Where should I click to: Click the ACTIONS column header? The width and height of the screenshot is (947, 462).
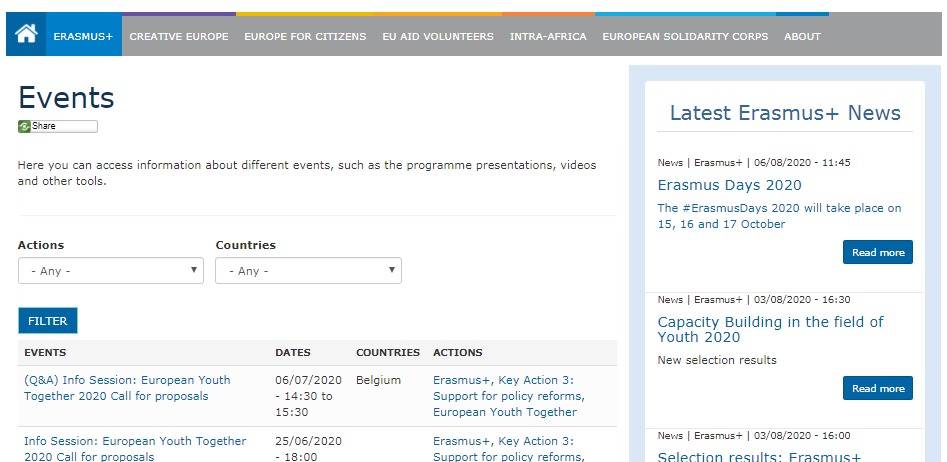click(x=458, y=353)
